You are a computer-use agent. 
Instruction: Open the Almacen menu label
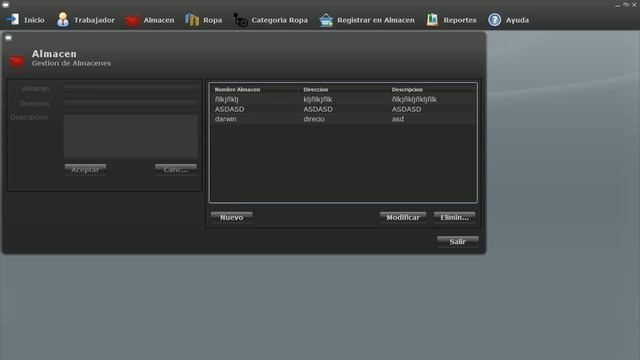pyautogui.click(x=159, y=20)
